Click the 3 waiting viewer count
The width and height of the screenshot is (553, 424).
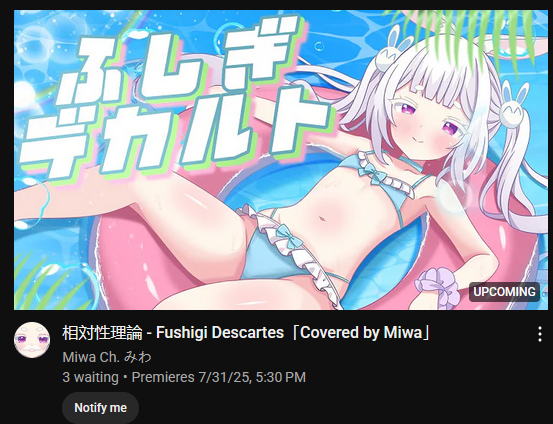coord(90,377)
